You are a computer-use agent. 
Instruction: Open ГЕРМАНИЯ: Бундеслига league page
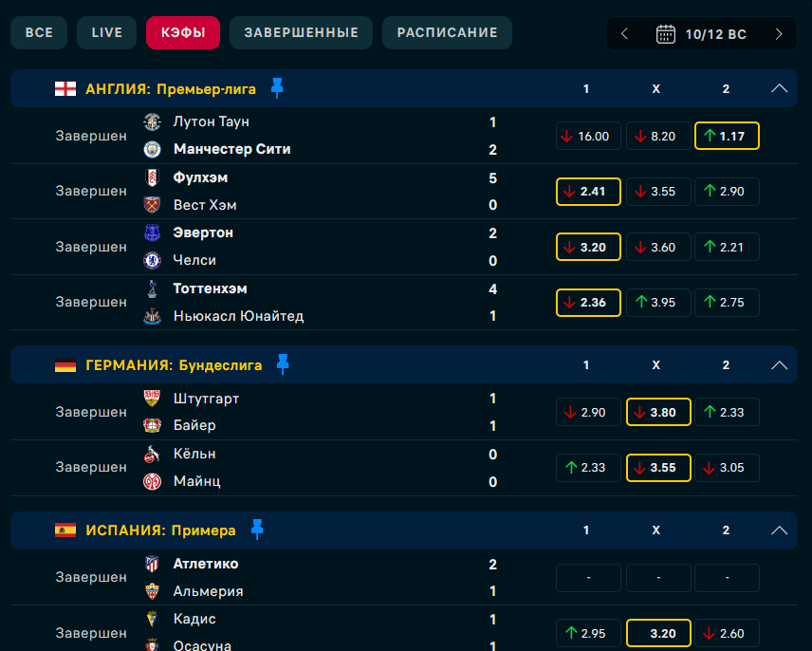tap(174, 365)
